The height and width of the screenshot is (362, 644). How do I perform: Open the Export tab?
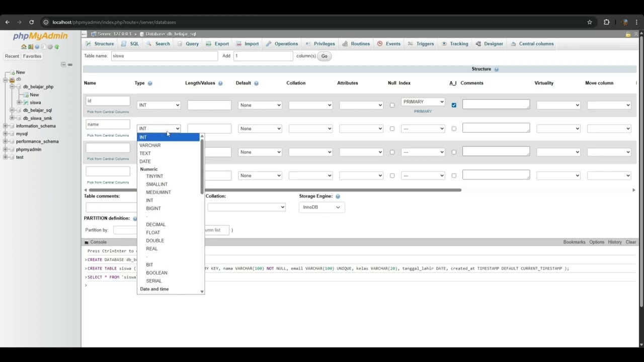tap(217, 44)
